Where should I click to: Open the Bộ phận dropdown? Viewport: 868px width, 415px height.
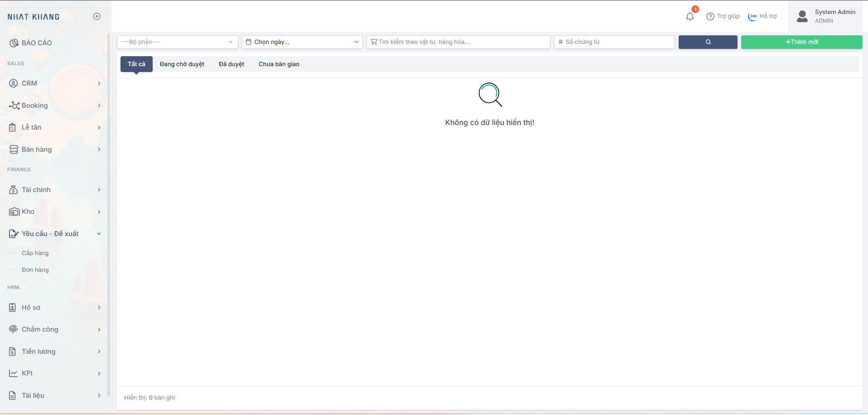(x=177, y=42)
